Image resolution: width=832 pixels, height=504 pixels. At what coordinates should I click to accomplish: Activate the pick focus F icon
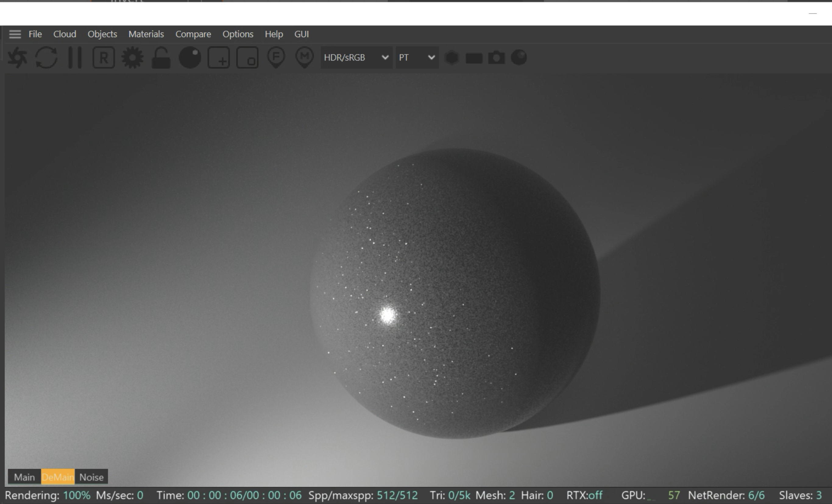click(x=276, y=57)
